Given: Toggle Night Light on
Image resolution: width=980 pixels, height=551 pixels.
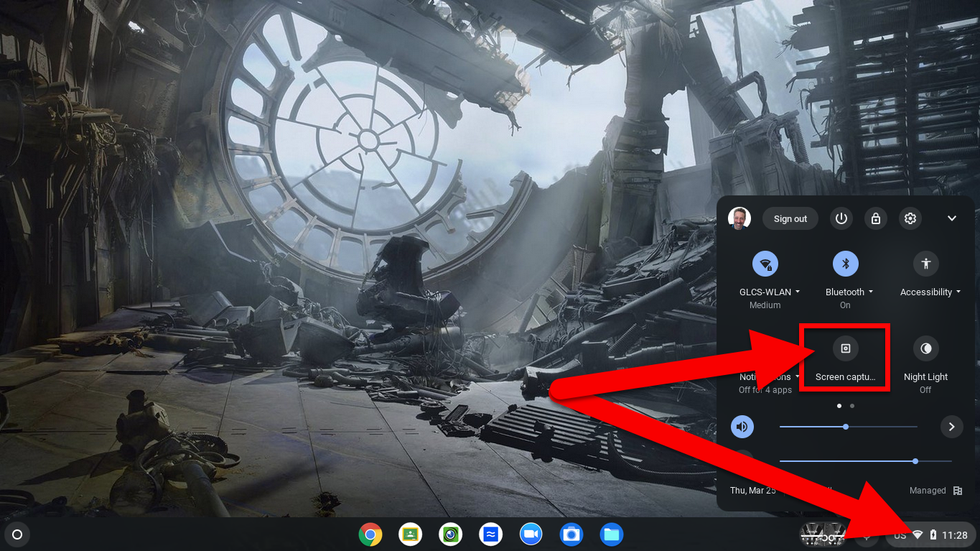Looking at the screenshot, I should point(926,348).
